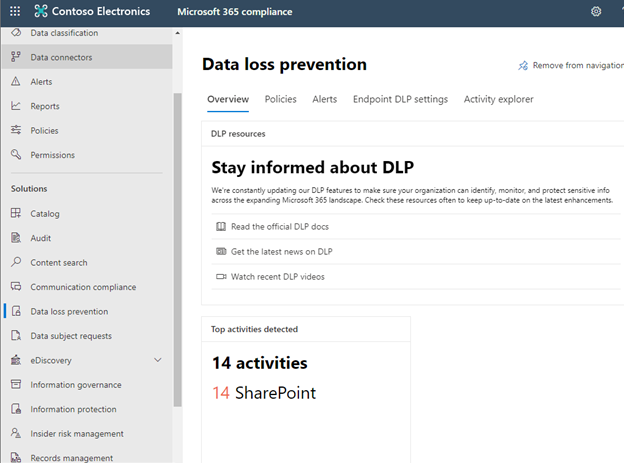The width and height of the screenshot is (624, 463).
Task: Click the Communication compliance icon
Action: pyautogui.click(x=16, y=287)
